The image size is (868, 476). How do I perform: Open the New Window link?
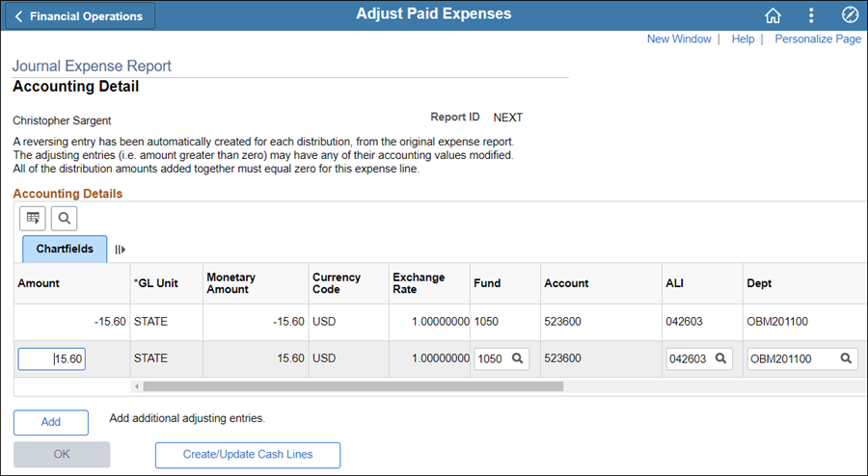pos(678,40)
